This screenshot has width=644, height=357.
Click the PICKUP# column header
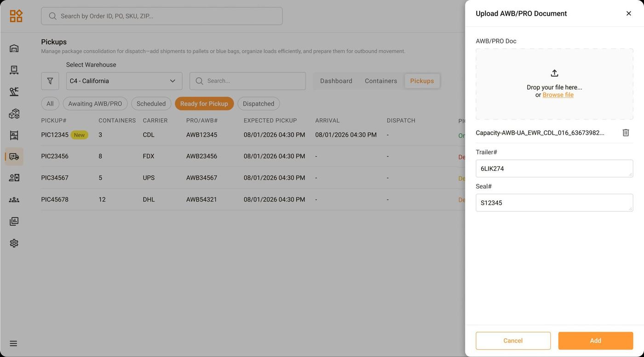point(54,120)
